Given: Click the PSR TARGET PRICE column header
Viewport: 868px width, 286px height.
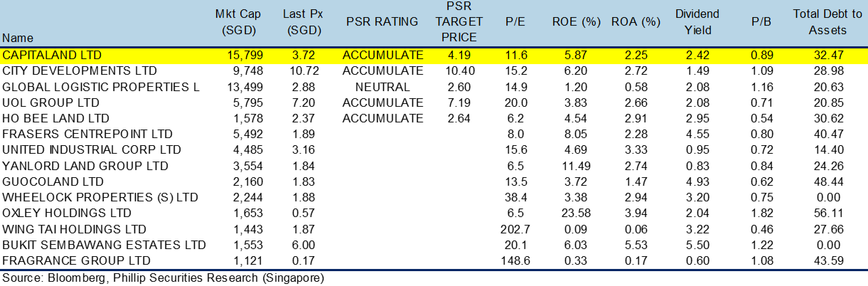Looking at the screenshot, I should pos(457,22).
